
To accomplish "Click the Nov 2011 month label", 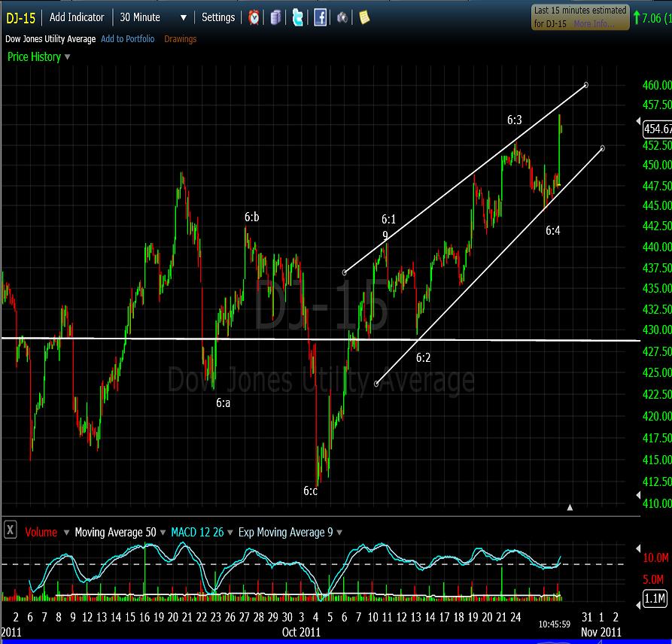I will (601, 633).
